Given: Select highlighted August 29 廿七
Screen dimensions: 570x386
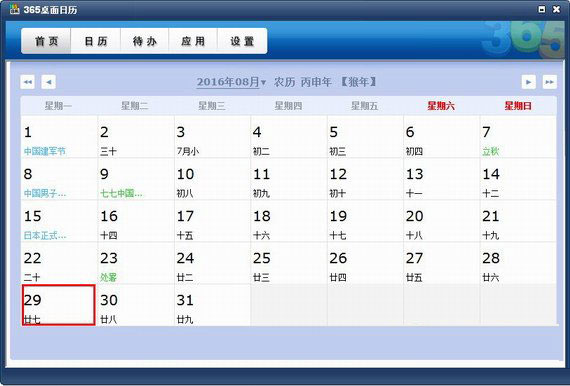Looking at the screenshot, I should coord(59,305).
